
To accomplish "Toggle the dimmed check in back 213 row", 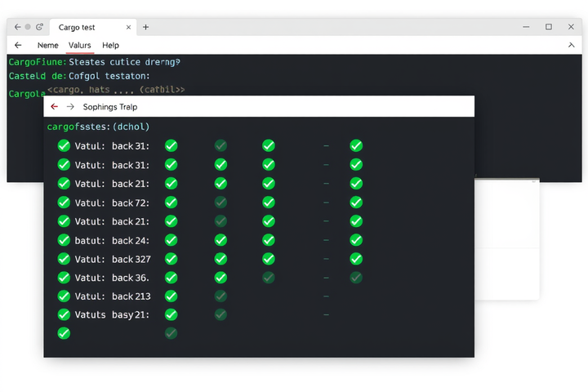I will 220,296.
